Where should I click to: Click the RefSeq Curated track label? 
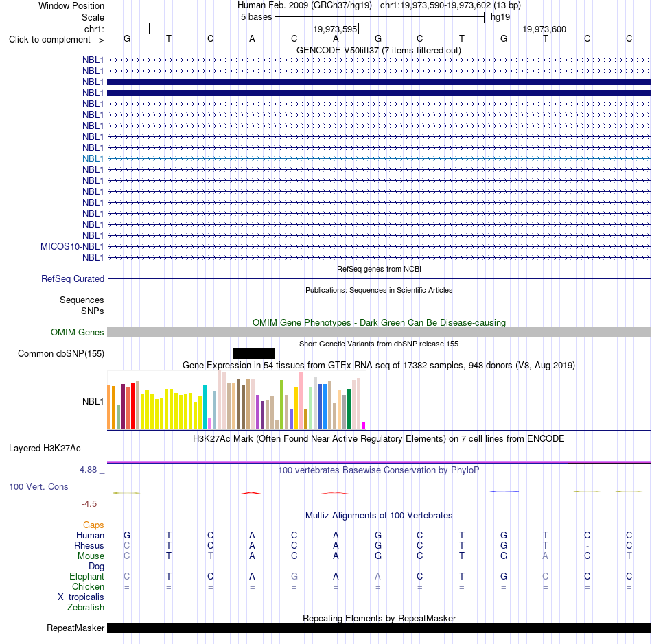(x=72, y=278)
